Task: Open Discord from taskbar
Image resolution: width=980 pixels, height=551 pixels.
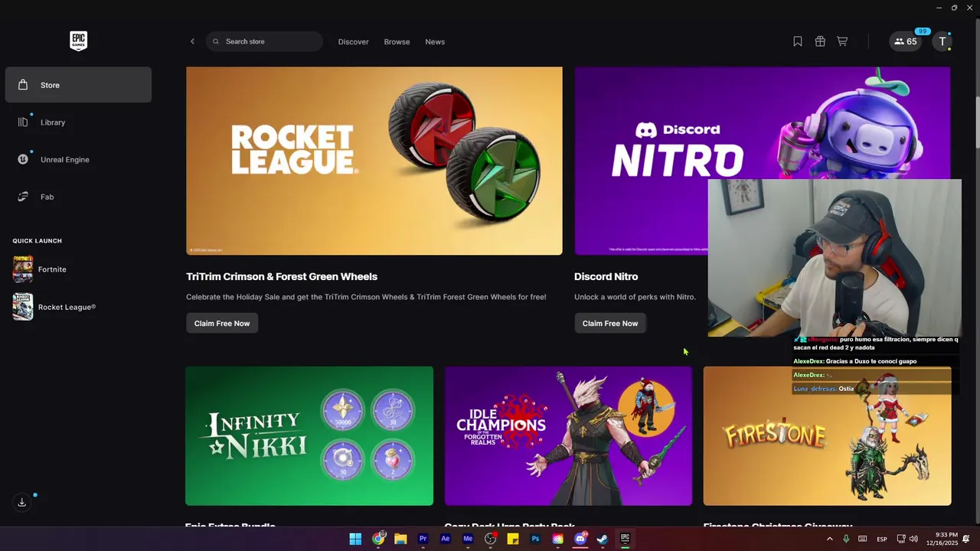Action: click(x=580, y=539)
